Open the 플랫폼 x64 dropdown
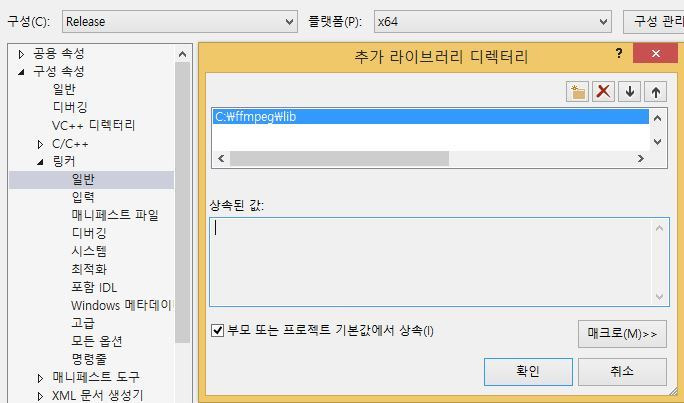The image size is (684, 403). tap(493, 21)
